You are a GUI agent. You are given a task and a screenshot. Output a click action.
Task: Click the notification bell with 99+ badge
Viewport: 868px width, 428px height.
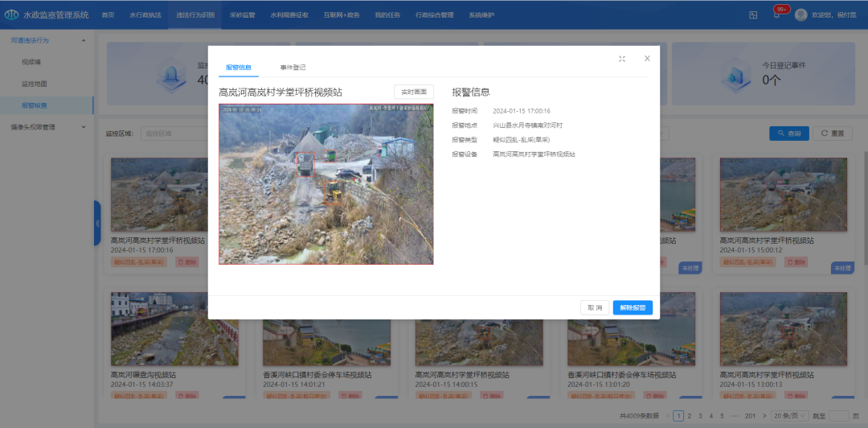[x=776, y=14]
